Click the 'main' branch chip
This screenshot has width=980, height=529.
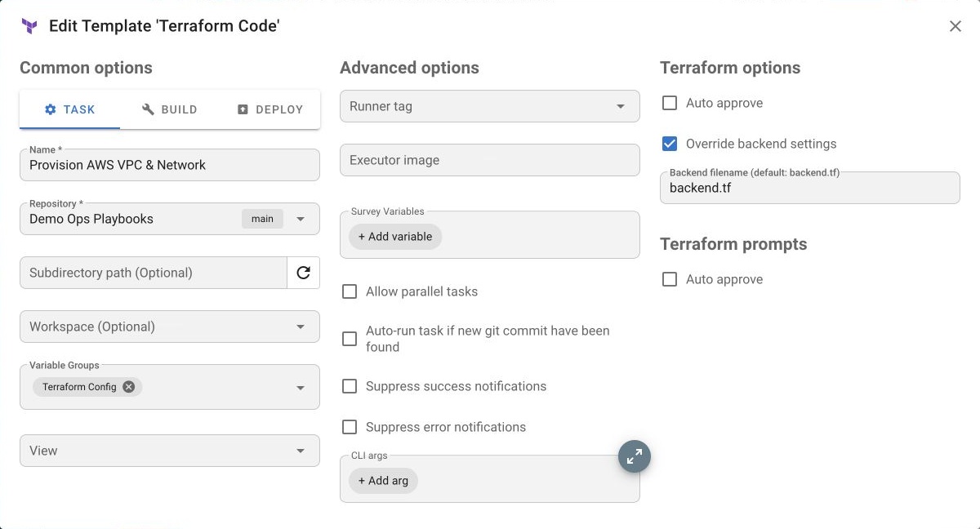point(262,219)
